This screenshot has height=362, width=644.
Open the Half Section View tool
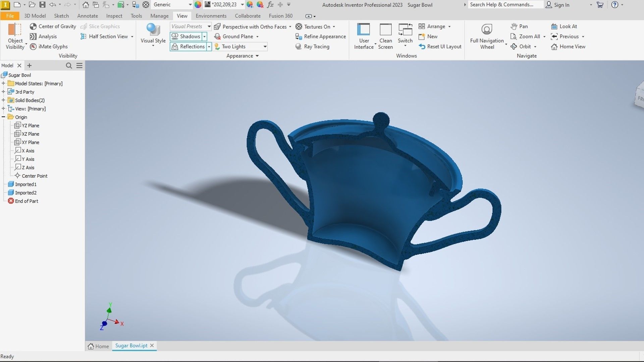click(108, 37)
